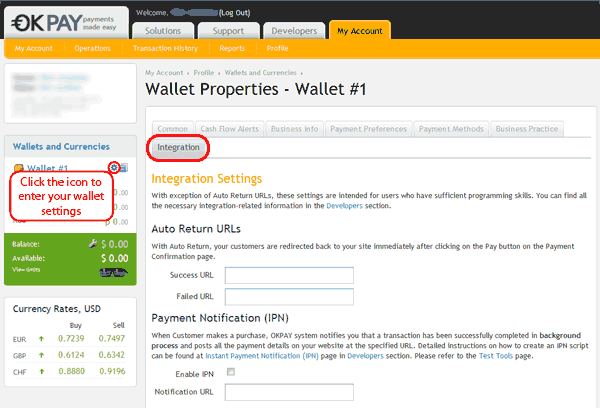Click the wallet settings gear icon
600x408 pixels.
click(x=114, y=168)
